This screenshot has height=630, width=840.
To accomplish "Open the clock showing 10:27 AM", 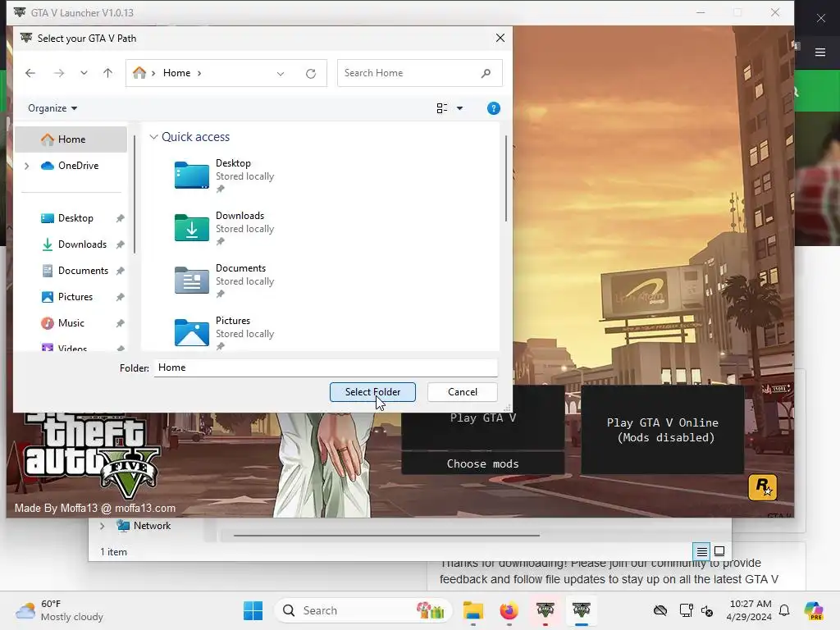I will click(x=751, y=610).
